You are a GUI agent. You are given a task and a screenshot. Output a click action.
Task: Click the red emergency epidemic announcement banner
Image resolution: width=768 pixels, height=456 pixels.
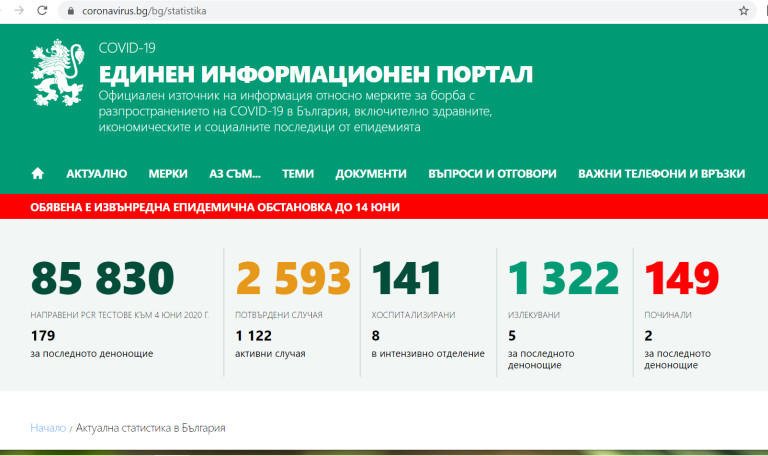click(384, 206)
